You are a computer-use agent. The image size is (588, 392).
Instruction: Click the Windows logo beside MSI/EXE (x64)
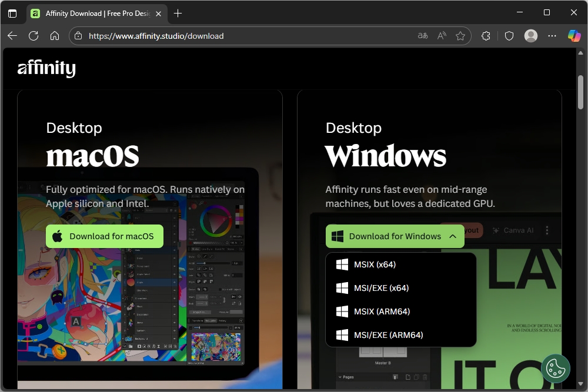tap(342, 288)
